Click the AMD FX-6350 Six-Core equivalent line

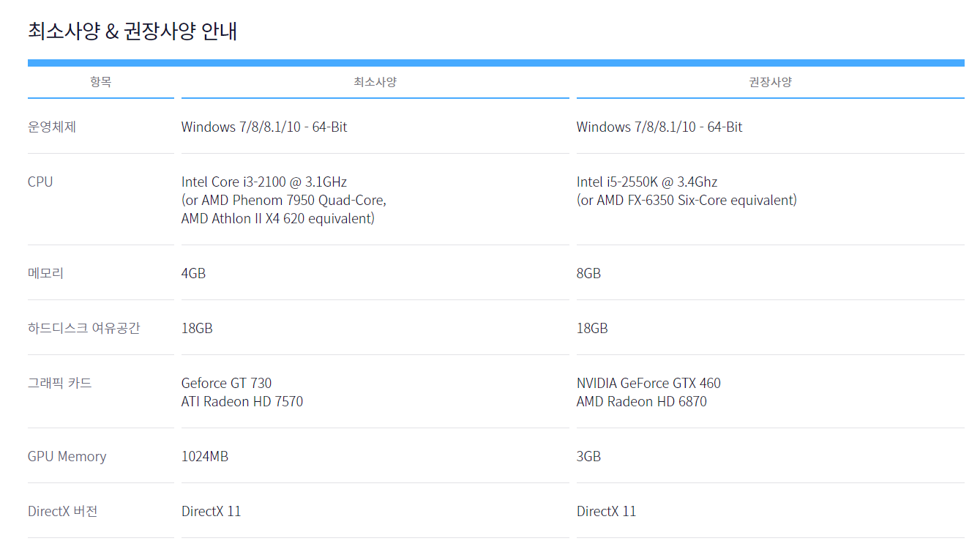point(687,200)
